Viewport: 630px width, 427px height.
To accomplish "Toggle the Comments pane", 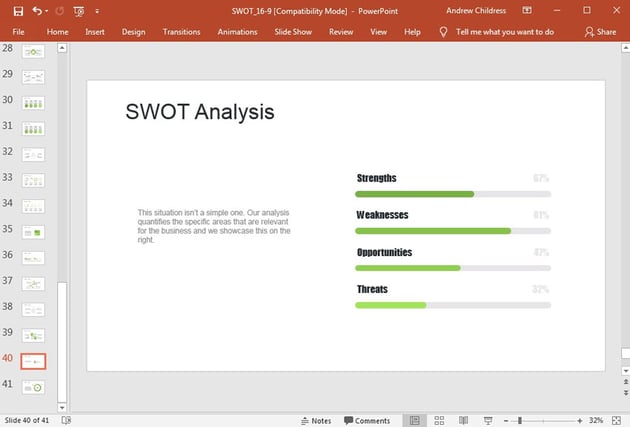I will (x=367, y=421).
